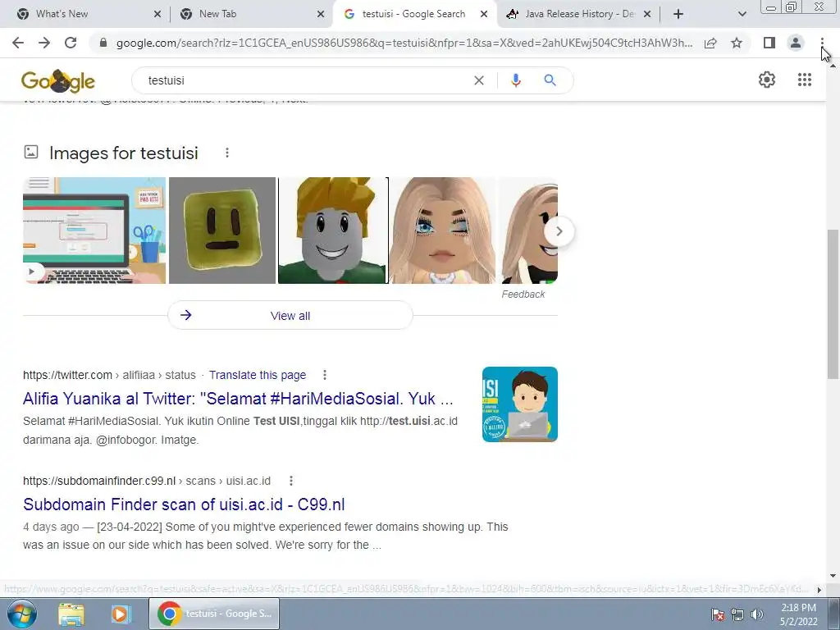Open the more options for the subdomainfinder result
Screen dimensions: 840x630
[291, 481]
